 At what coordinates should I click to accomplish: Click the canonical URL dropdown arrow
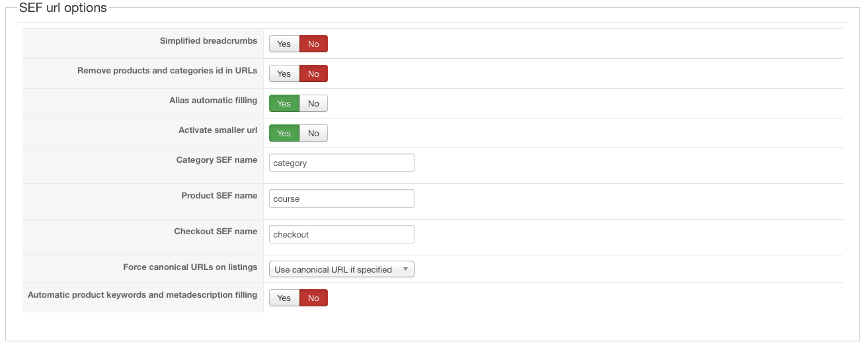point(405,269)
